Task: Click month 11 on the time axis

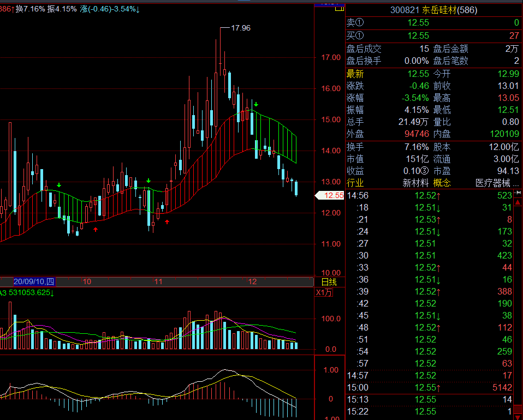Action: 158,281
